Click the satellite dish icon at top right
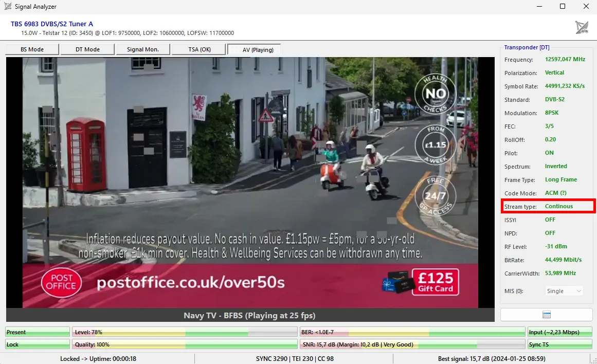597x364 pixels. coord(581,28)
